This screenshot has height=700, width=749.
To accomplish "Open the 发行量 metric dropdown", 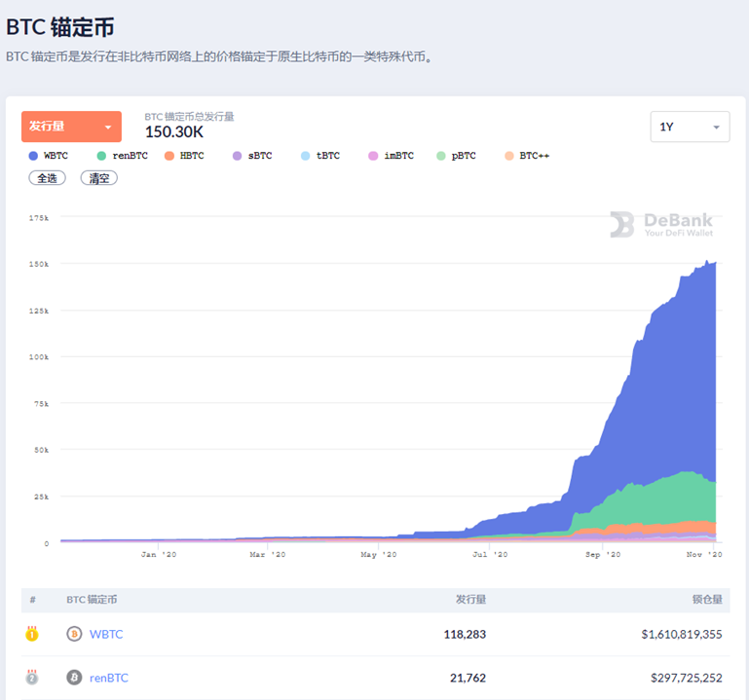I will (x=71, y=127).
